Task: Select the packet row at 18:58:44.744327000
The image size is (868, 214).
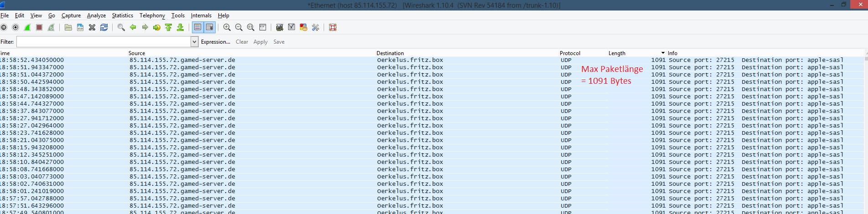Action: (x=432, y=104)
